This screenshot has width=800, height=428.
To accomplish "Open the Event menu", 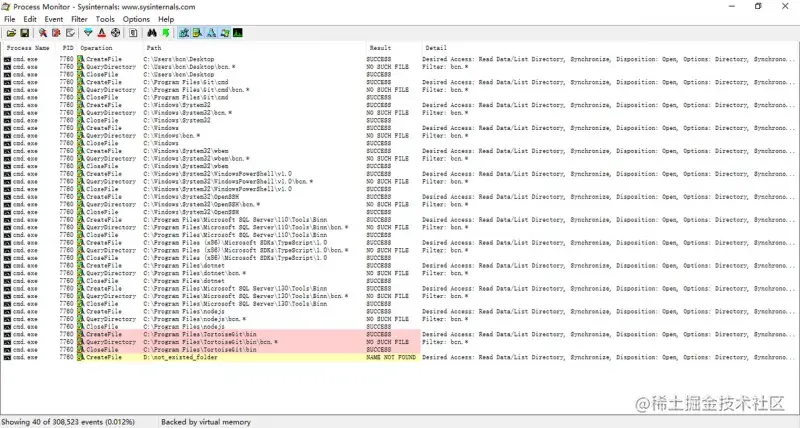I will (54, 19).
